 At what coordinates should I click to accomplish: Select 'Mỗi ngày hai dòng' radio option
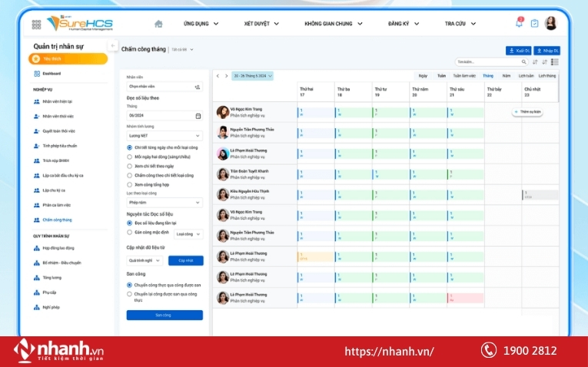(x=129, y=157)
